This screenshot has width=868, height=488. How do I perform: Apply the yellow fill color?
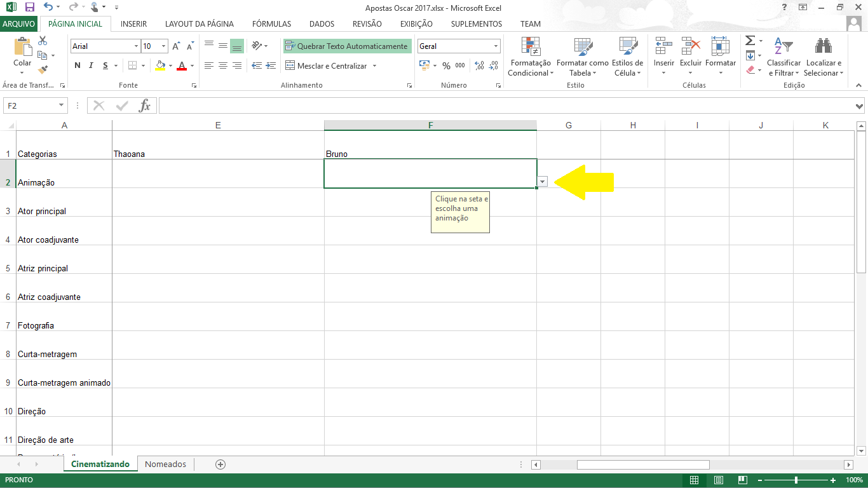[x=160, y=65]
